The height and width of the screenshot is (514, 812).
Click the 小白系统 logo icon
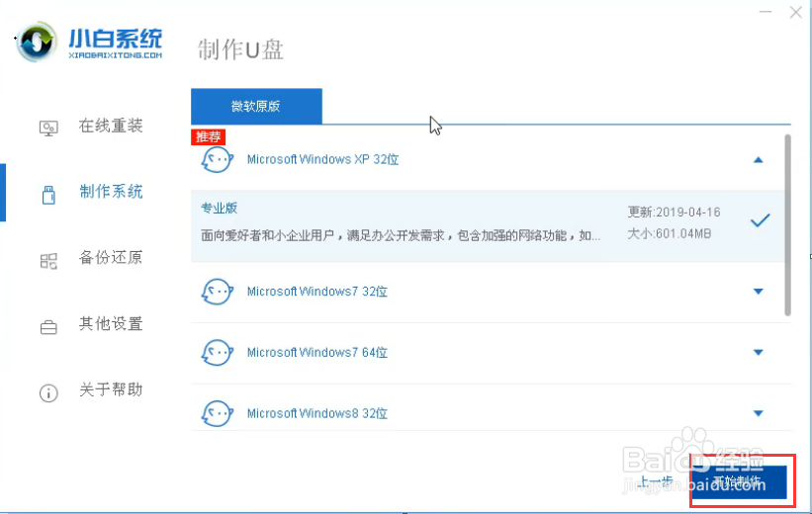(36, 42)
